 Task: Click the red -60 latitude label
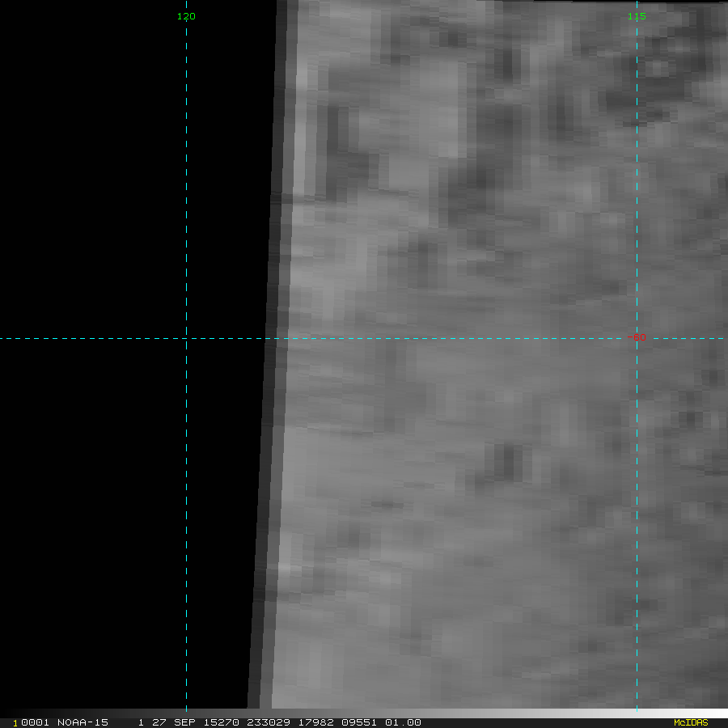pos(637,338)
